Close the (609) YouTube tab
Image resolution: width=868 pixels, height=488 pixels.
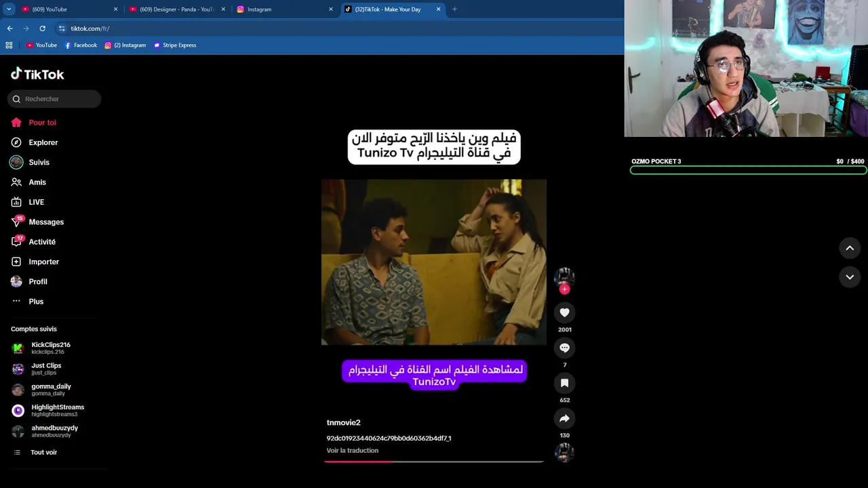[115, 9]
